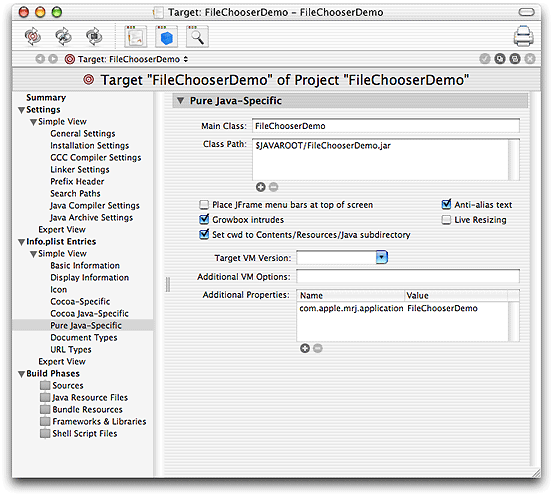Collapse Simple View under Info.plist Entries

pos(34,254)
